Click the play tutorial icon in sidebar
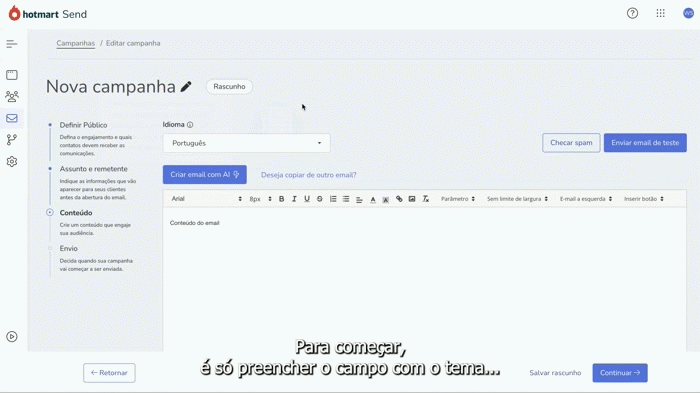Viewport: 700px width, 393px height. pos(12,336)
